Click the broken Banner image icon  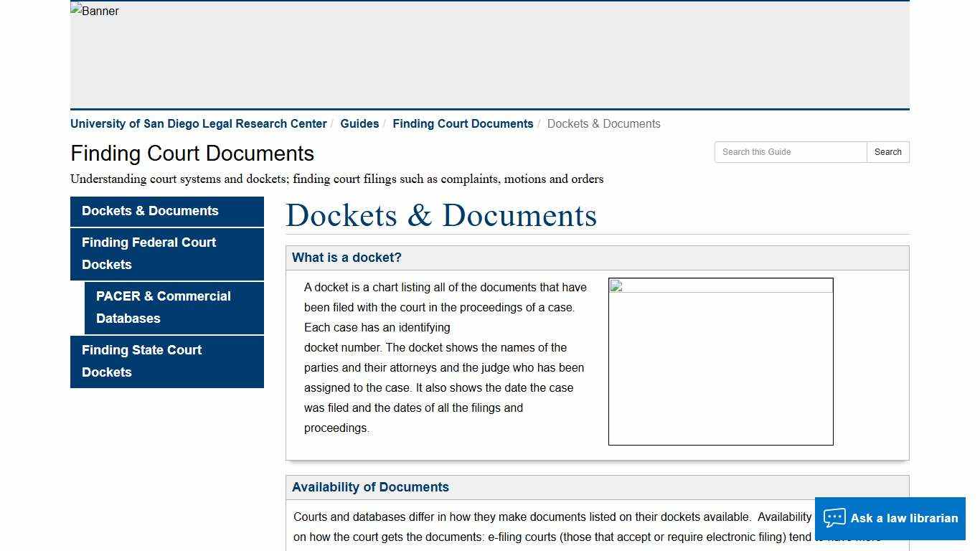(76, 11)
